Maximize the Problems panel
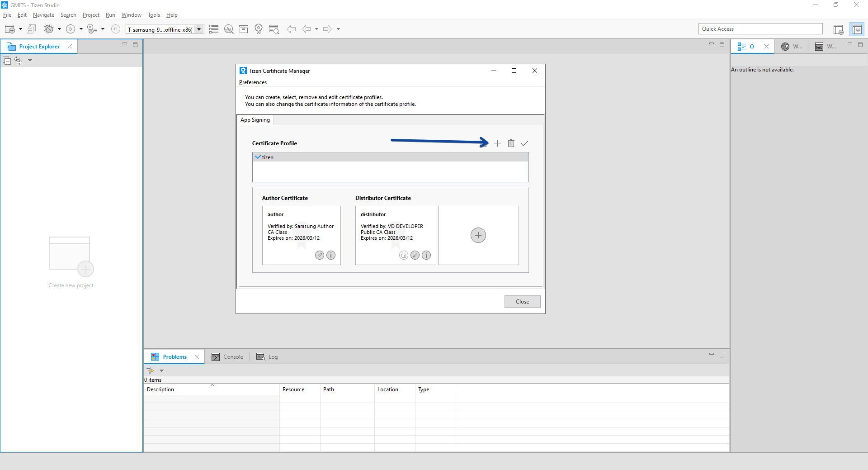This screenshot has width=868, height=470. pos(722,355)
